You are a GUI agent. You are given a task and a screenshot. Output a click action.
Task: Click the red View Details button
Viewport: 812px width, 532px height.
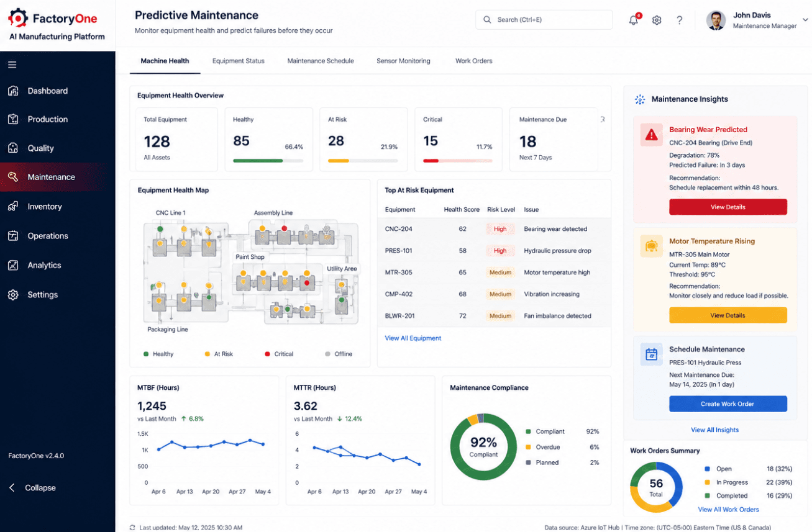click(x=728, y=207)
